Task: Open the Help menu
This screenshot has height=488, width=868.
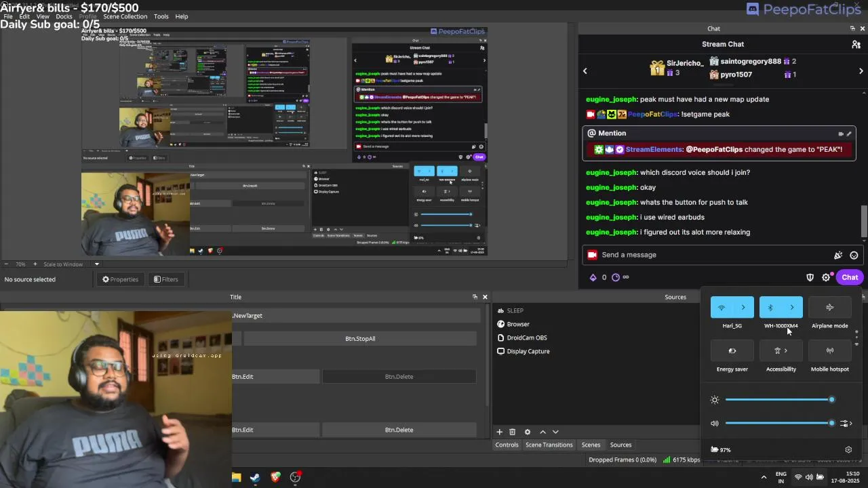Action: click(182, 16)
